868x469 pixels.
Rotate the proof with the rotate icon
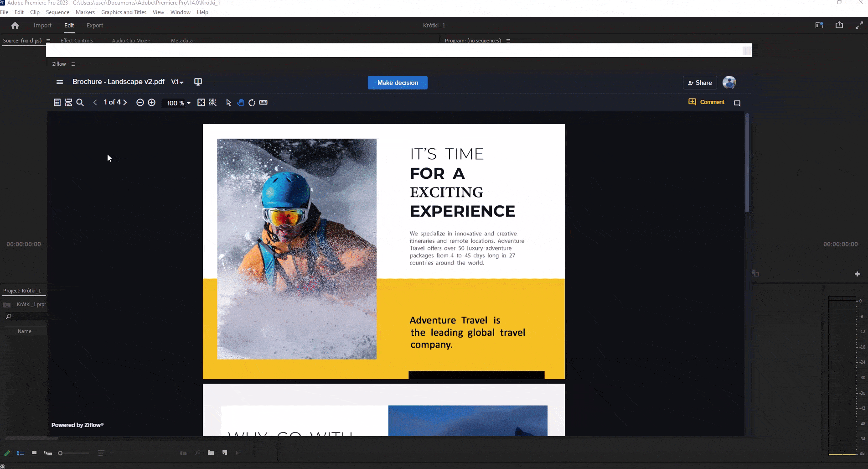[252, 103]
